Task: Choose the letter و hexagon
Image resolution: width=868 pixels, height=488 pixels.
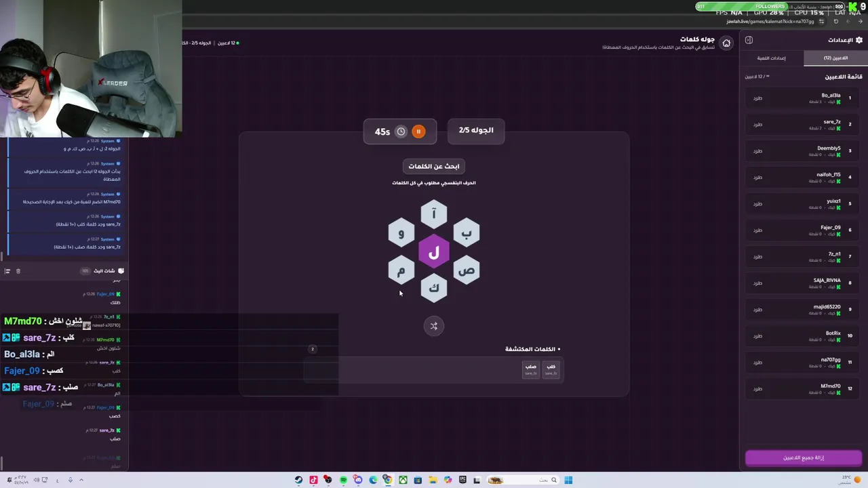Action: 401,233
